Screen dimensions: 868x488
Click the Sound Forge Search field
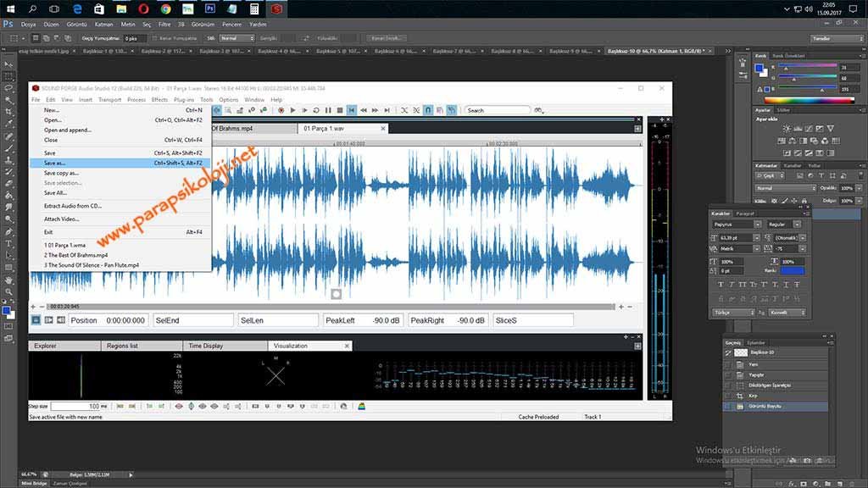(x=497, y=111)
